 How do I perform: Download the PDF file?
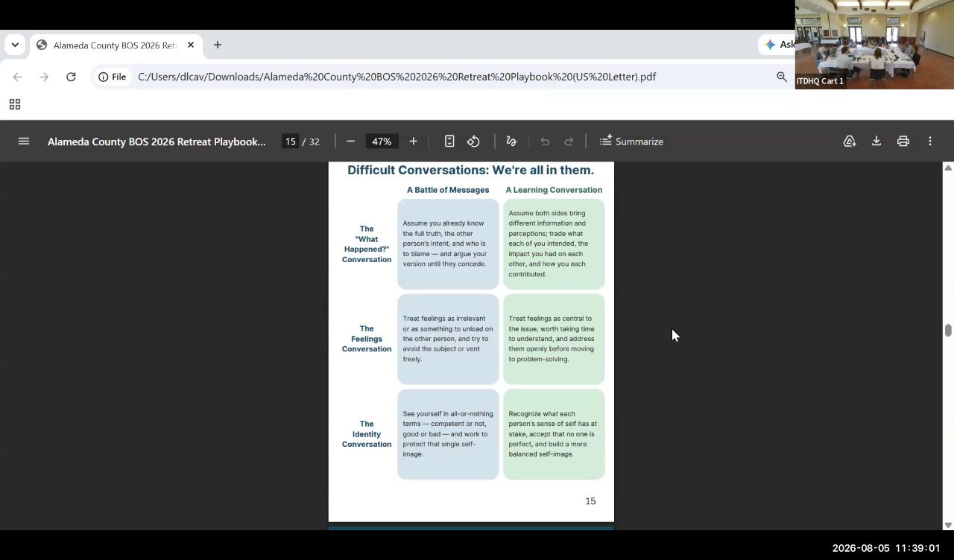876,141
